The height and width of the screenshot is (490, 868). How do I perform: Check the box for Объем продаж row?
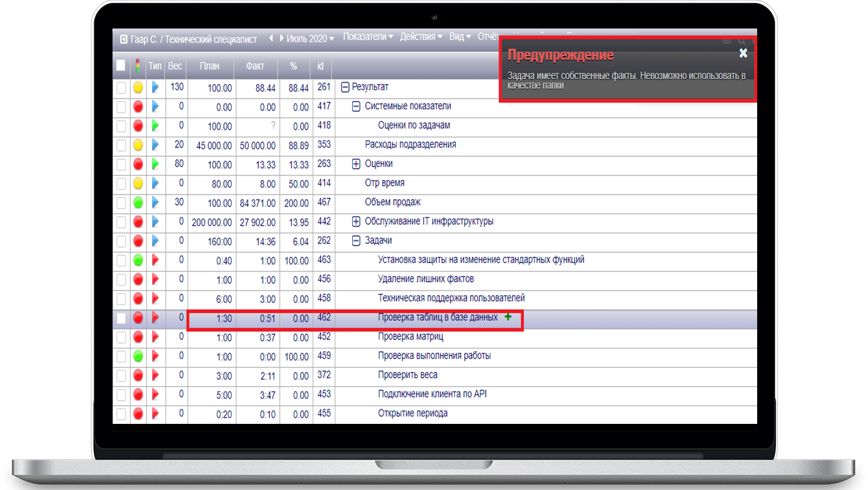click(121, 203)
